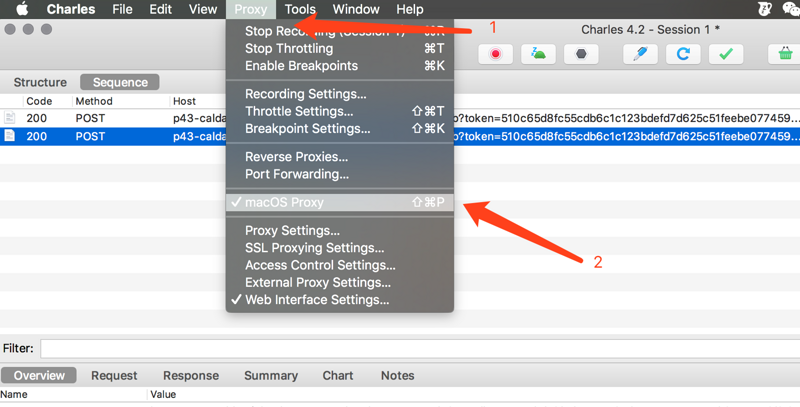Click the hexagon Breakpoints toolbar icon
This screenshot has height=407, width=800.
581,54
